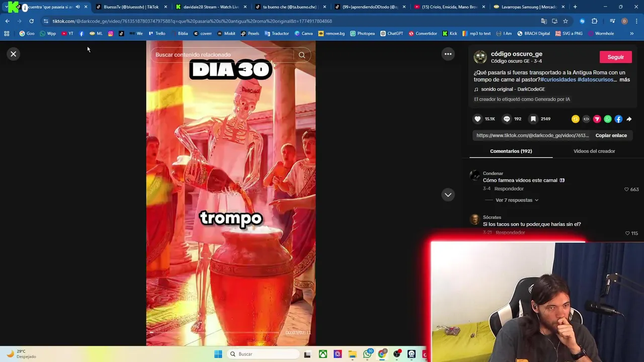Reply to Condenar's comment via Responder
This screenshot has height=362, width=644.
coord(509,189)
